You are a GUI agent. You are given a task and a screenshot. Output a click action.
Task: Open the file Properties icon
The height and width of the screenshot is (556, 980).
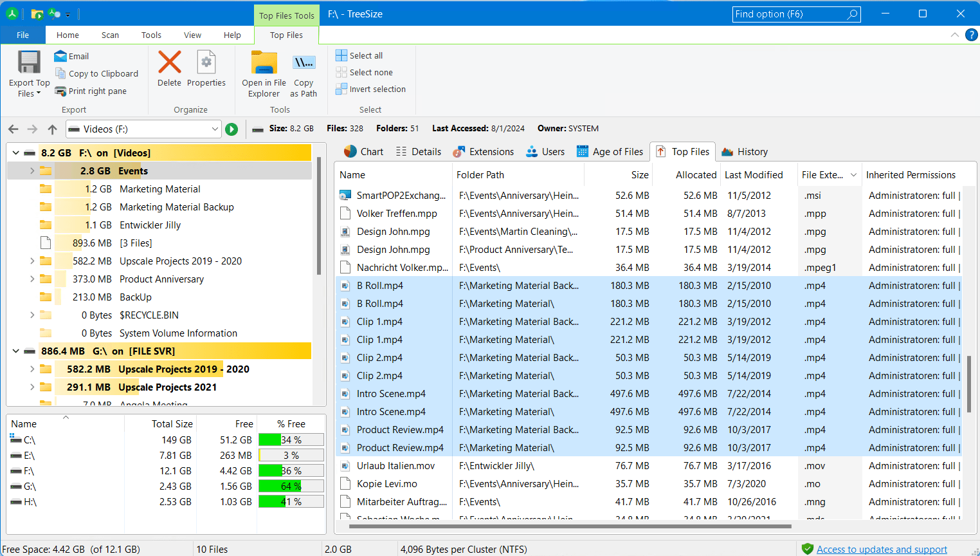click(206, 63)
